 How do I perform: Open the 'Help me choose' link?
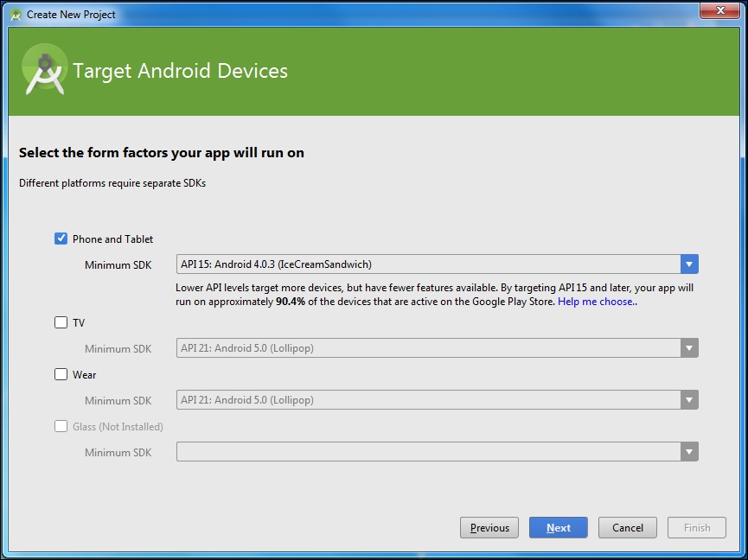point(596,302)
